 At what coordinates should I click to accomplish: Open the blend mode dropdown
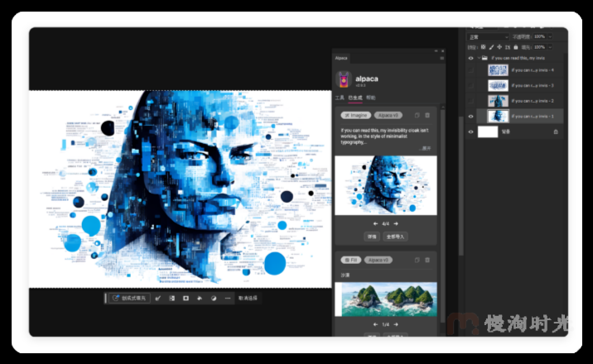tap(489, 36)
